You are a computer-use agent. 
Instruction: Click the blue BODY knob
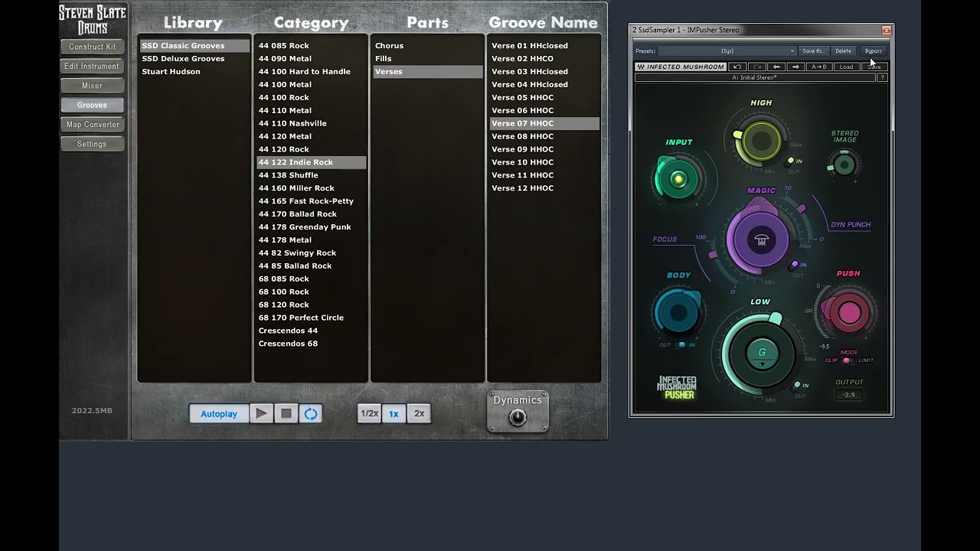(x=678, y=312)
